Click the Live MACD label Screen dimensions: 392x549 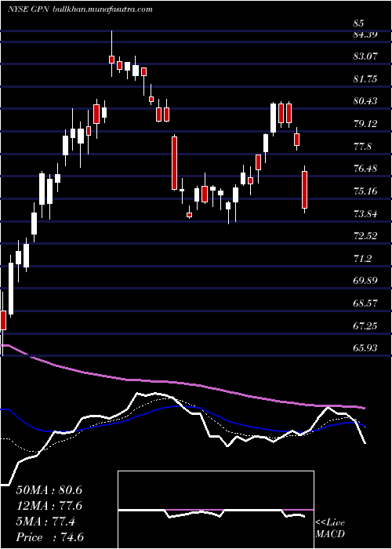330,529
